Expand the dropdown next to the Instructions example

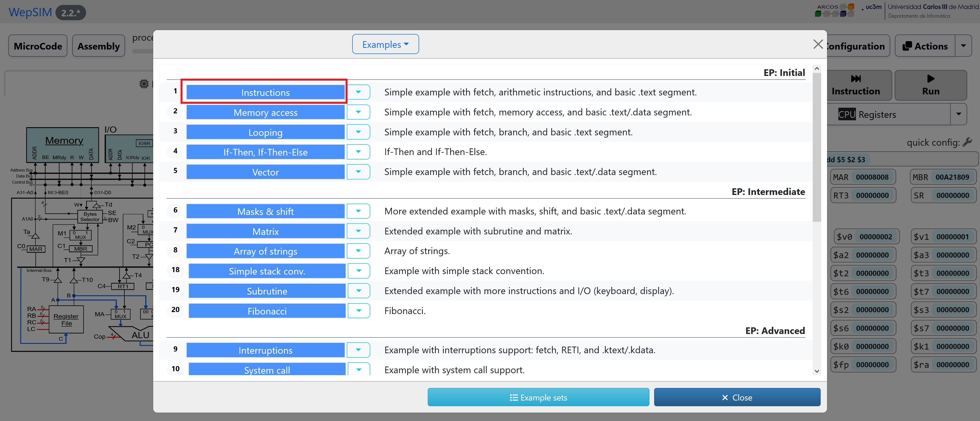click(358, 92)
